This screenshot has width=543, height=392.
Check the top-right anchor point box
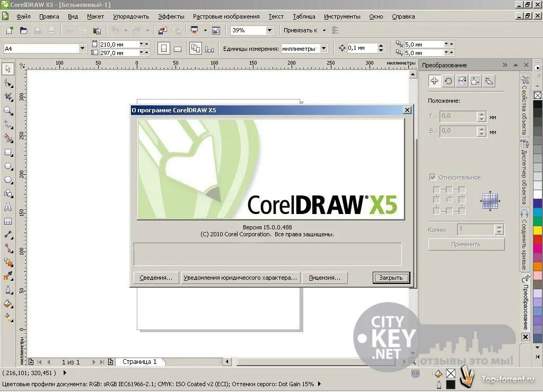pyautogui.click(x=462, y=190)
